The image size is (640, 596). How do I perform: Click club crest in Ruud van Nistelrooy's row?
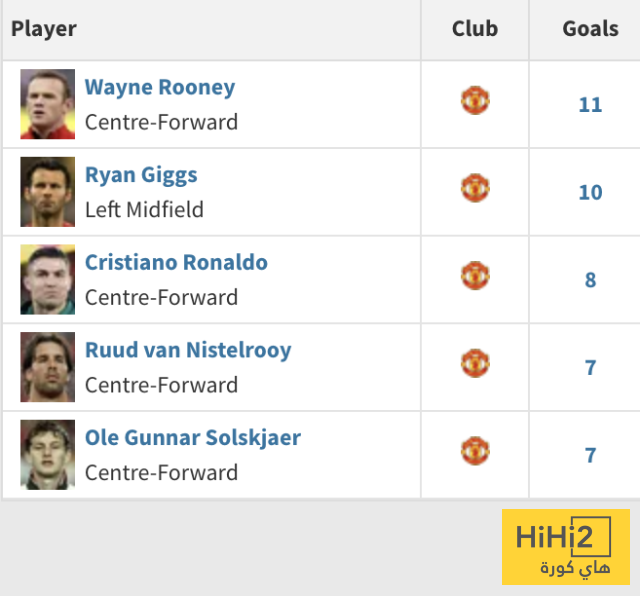tap(475, 364)
